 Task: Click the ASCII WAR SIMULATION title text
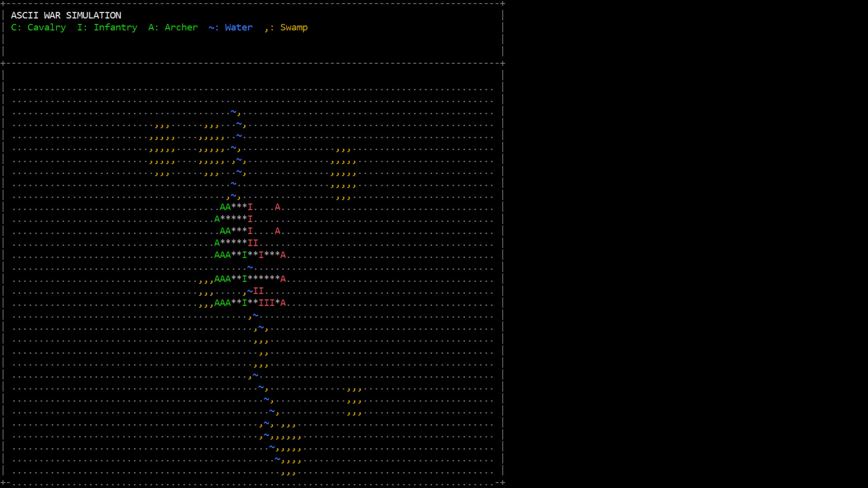click(x=66, y=15)
